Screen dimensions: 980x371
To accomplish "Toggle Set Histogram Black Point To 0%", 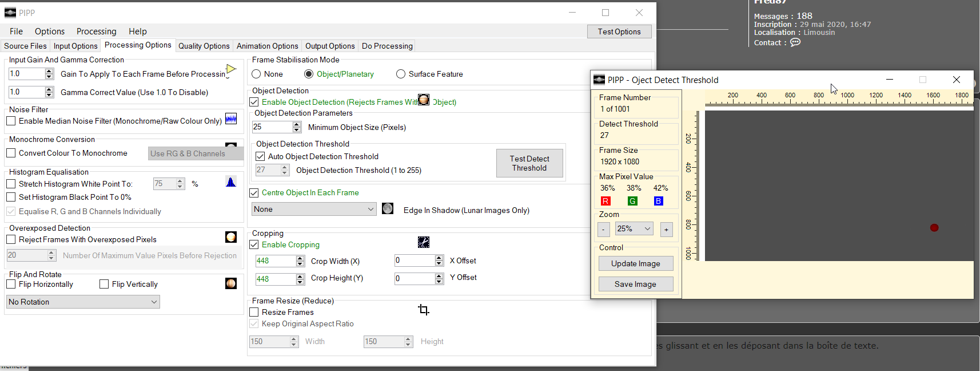I will tap(11, 197).
